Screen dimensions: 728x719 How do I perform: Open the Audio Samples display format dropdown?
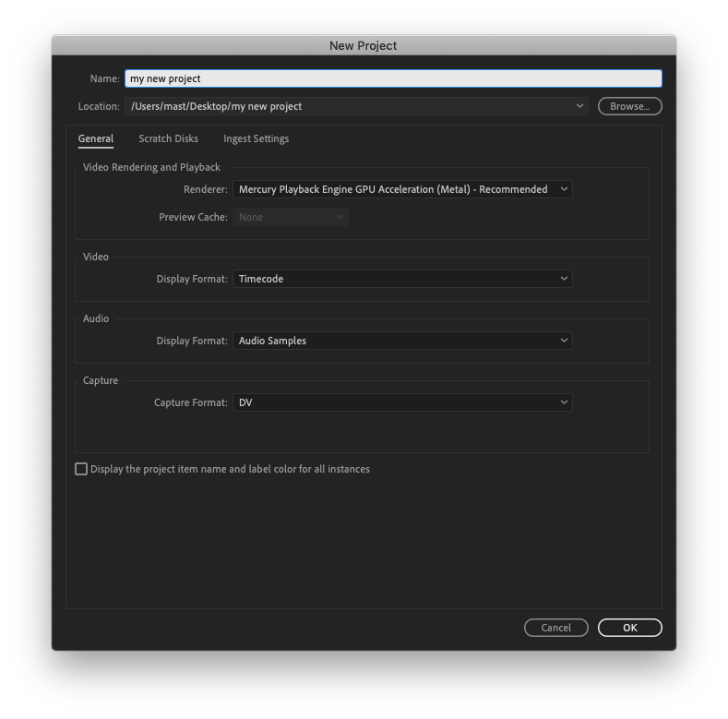tap(401, 341)
